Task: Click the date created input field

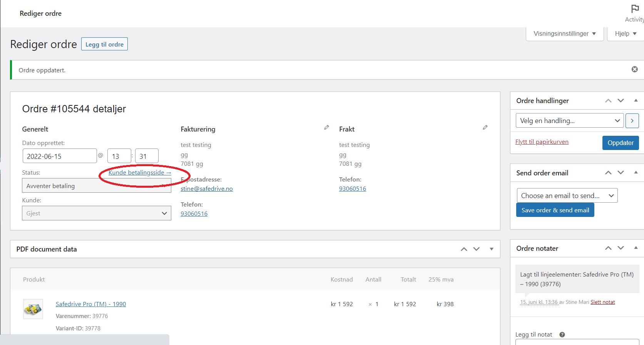Action: tap(60, 156)
